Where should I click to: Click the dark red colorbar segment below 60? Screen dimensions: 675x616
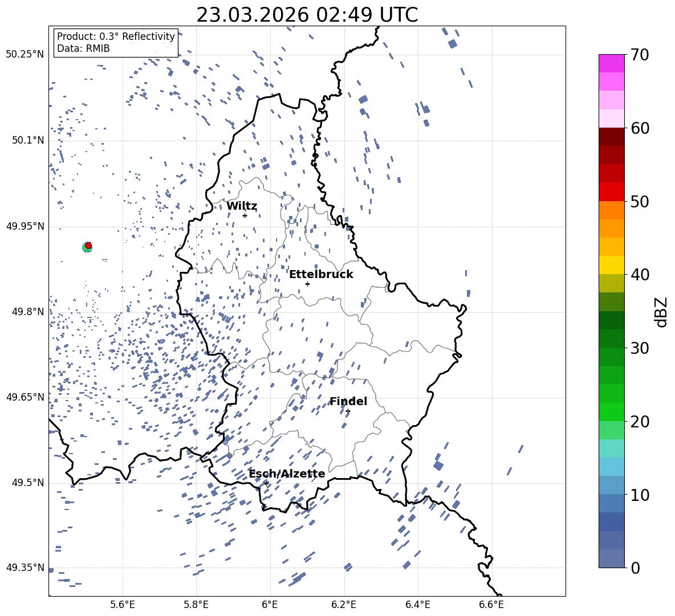tap(611, 137)
